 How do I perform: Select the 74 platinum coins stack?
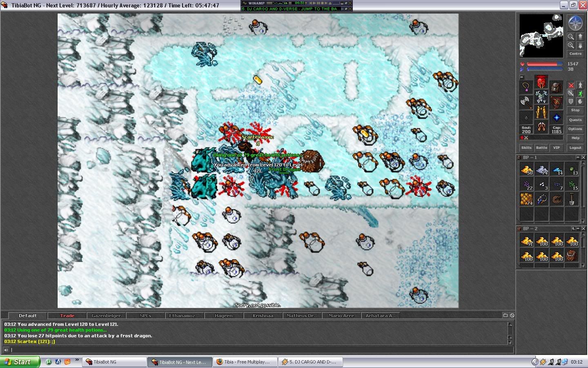541,169
